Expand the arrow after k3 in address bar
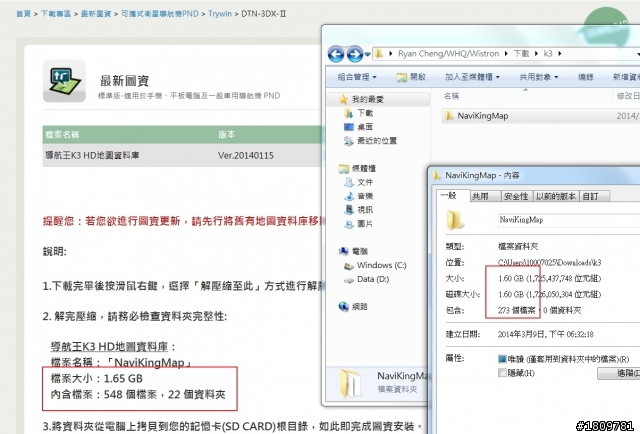The image size is (640, 434). tap(560, 53)
